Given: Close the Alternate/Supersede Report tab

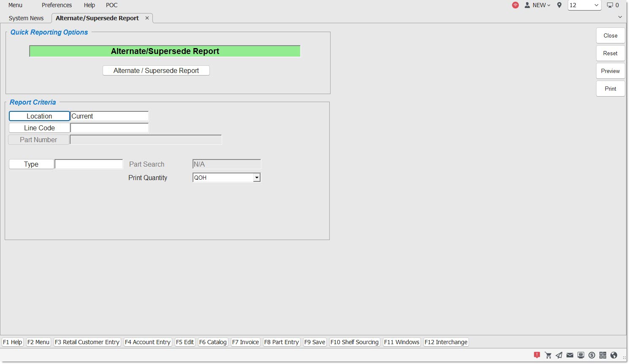Looking at the screenshot, I should point(147,18).
